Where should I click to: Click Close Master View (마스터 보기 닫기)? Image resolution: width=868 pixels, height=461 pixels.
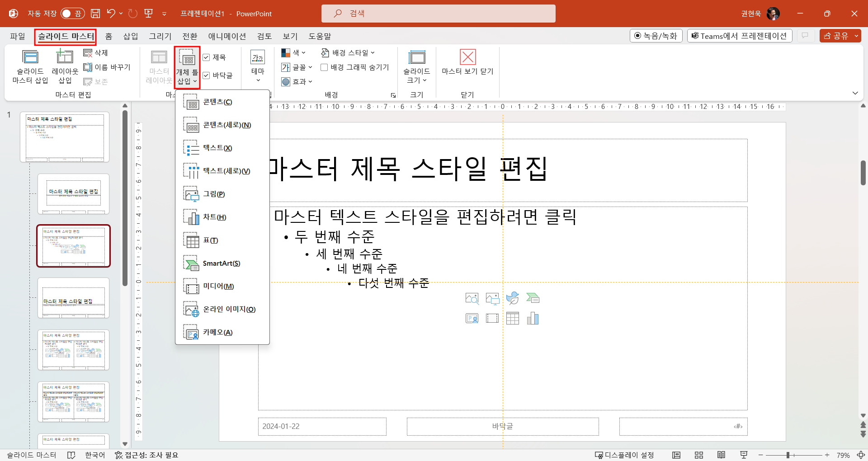467,63
